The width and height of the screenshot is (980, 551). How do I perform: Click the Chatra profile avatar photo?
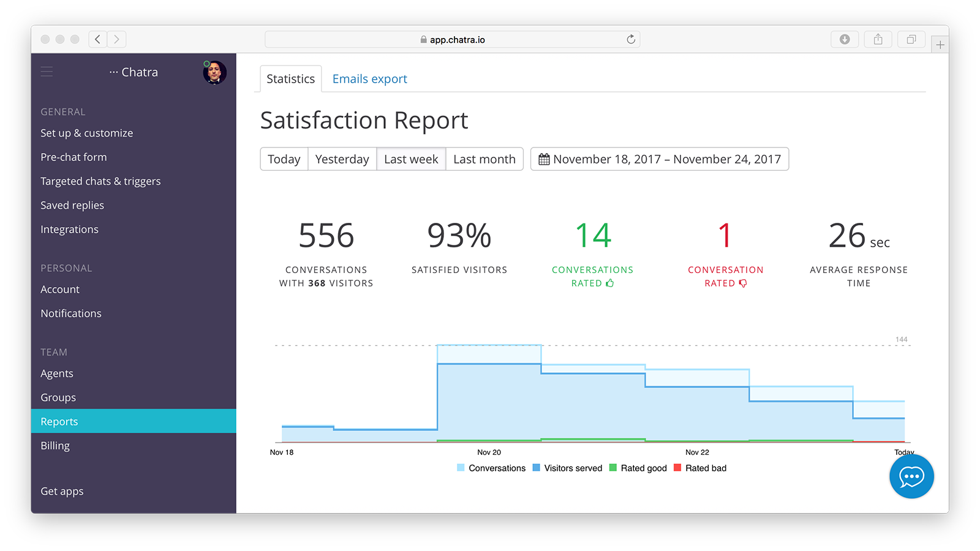214,72
